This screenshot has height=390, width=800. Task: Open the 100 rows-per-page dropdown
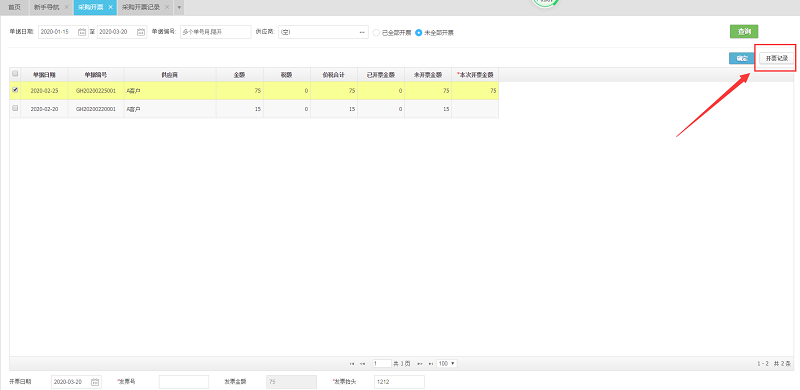click(447, 363)
